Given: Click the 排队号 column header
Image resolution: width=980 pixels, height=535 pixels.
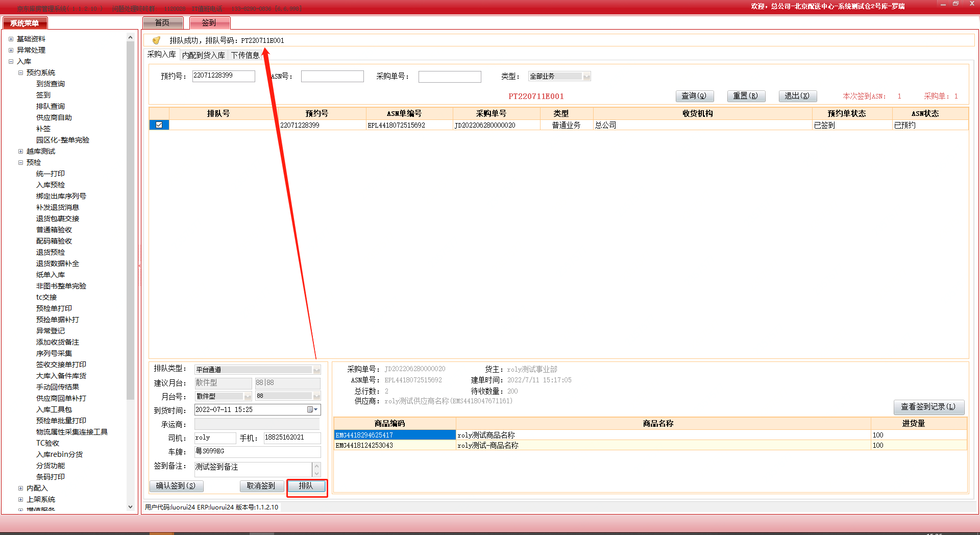Looking at the screenshot, I should tap(218, 113).
